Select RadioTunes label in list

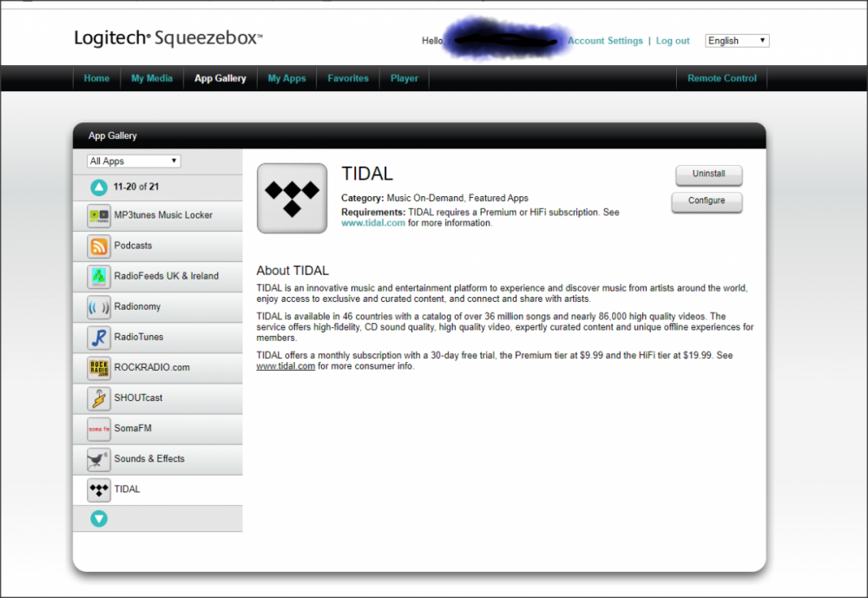click(x=138, y=338)
